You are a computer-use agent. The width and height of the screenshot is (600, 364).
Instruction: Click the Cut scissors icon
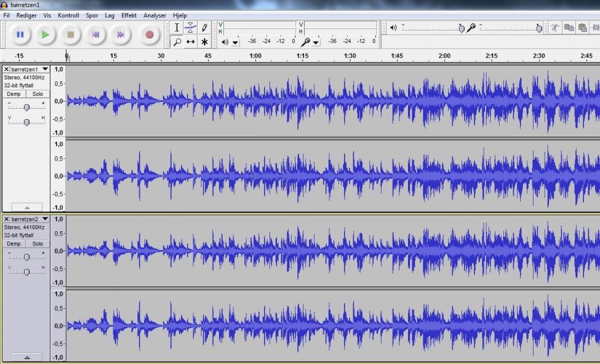[554, 28]
